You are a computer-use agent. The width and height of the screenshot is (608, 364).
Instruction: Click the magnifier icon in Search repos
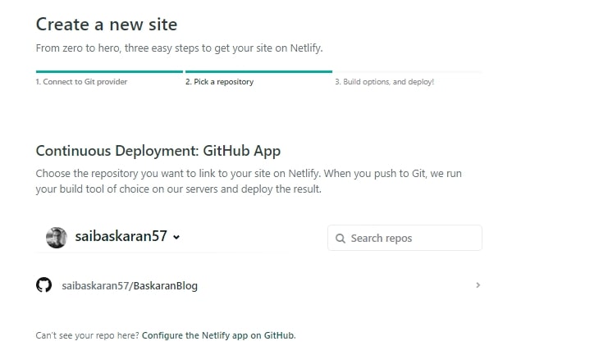[341, 238]
